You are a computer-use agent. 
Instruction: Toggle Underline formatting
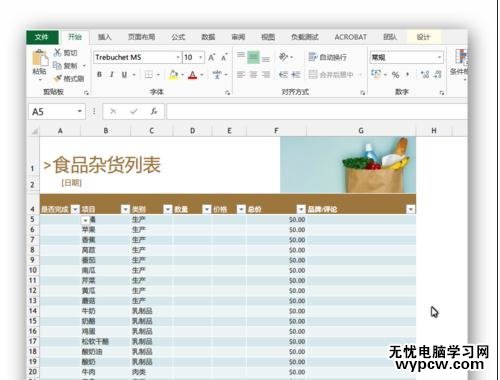point(124,75)
